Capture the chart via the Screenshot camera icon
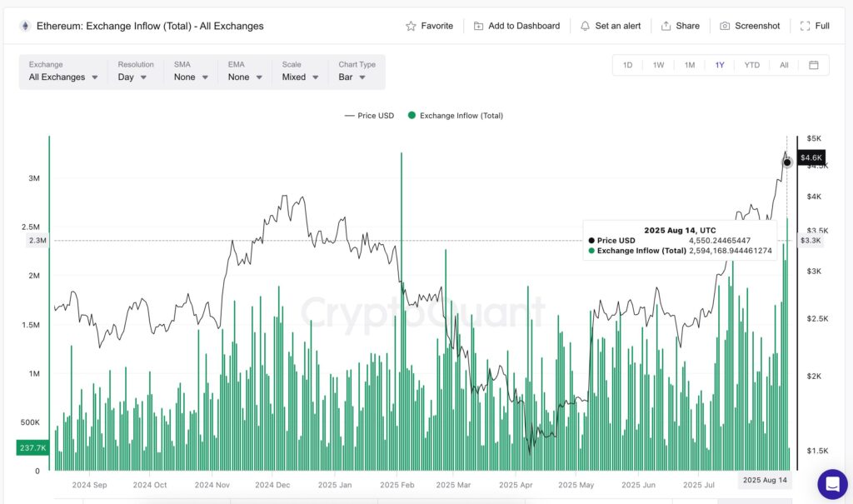Viewport: 853px width, 504px height. 727,26
